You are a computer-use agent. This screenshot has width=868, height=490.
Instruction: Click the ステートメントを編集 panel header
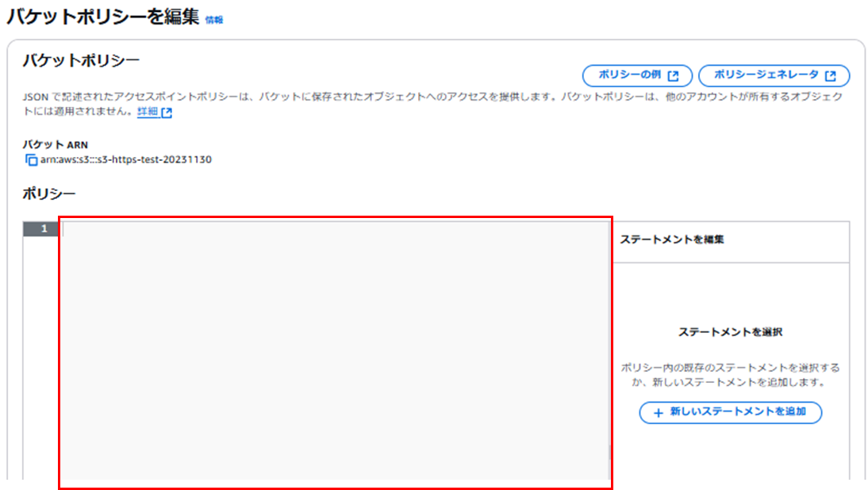[671, 239]
